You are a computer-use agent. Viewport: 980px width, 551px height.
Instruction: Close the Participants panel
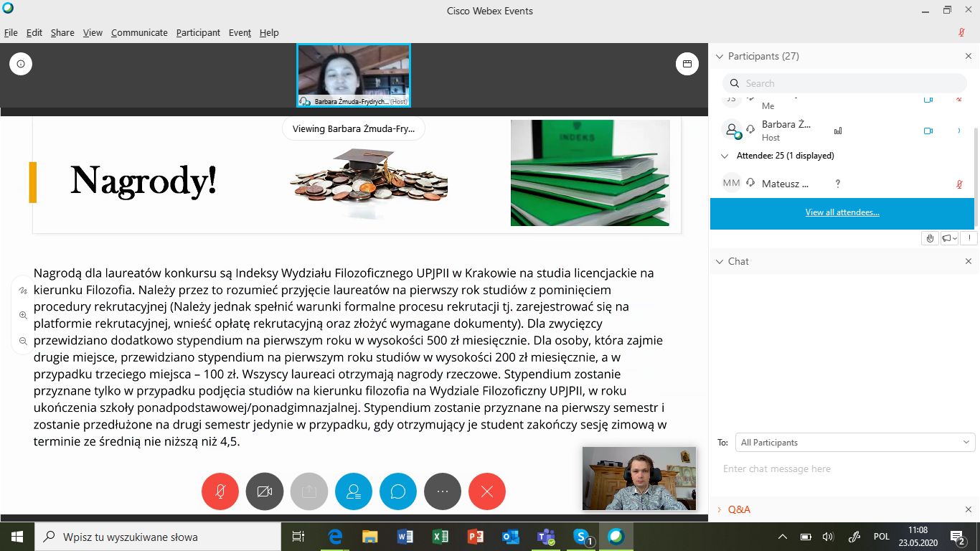(x=968, y=56)
